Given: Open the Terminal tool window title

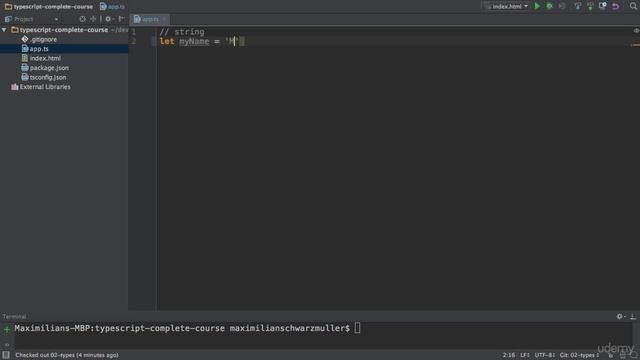Looking at the screenshot, I should [14, 316].
